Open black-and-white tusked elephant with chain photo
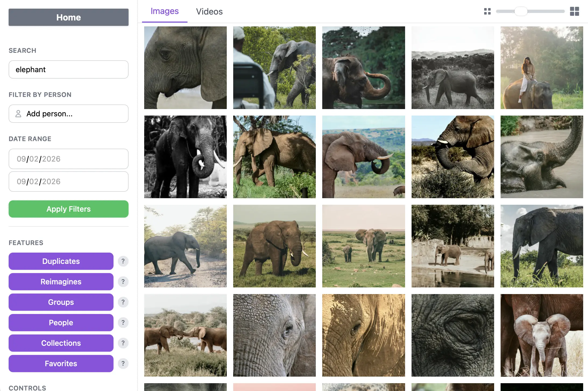This screenshot has height=391, width=588. pyautogui.click(x=185, y=157)
